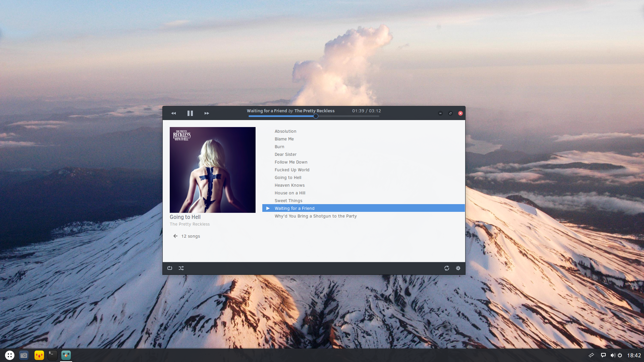Maximize the music player window
This screenshot has width=644, height=362.
450,113
